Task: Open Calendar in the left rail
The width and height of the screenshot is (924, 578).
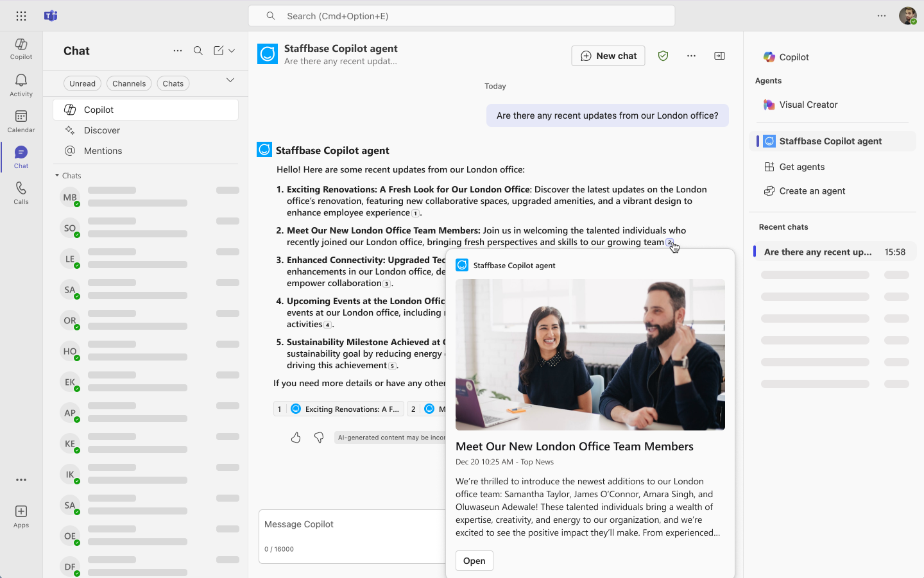Action: tap(21, 121)
